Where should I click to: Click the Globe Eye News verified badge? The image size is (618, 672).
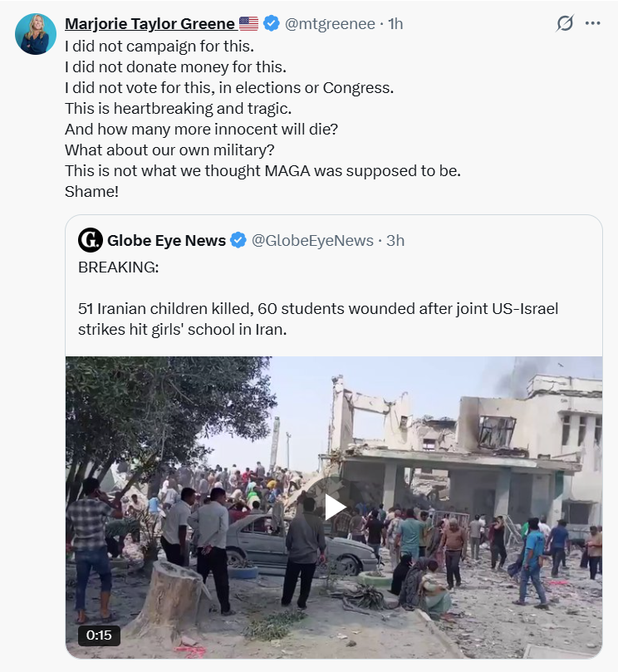tap(238, 240)
